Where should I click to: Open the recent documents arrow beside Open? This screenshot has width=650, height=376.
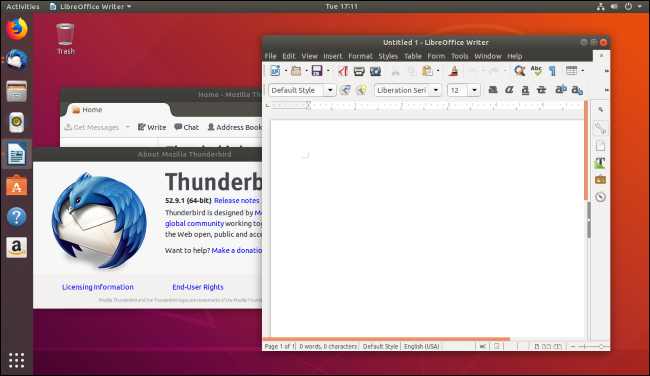click(306, 71)
